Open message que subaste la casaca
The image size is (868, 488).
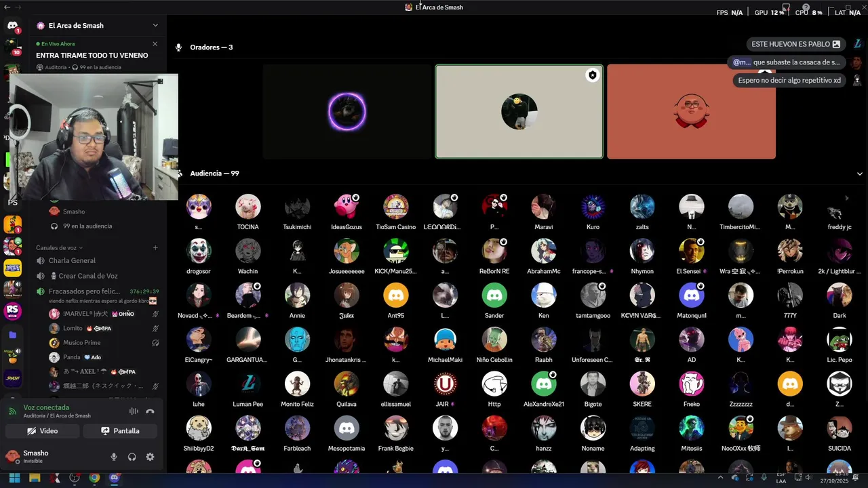(x=786, y=62)
